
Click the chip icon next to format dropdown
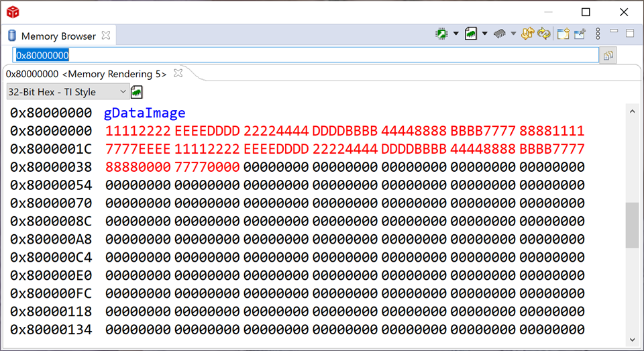(x=137, y=92)
